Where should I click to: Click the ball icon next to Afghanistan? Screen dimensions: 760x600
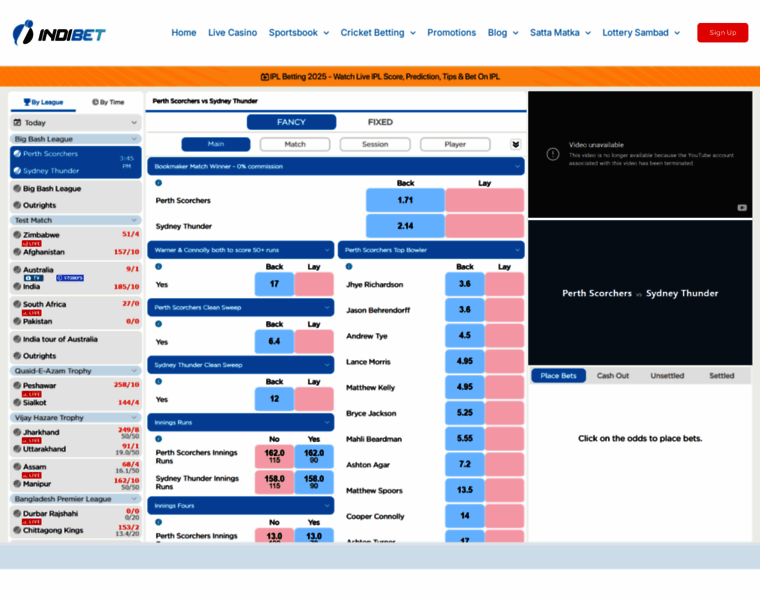point(17,252)
